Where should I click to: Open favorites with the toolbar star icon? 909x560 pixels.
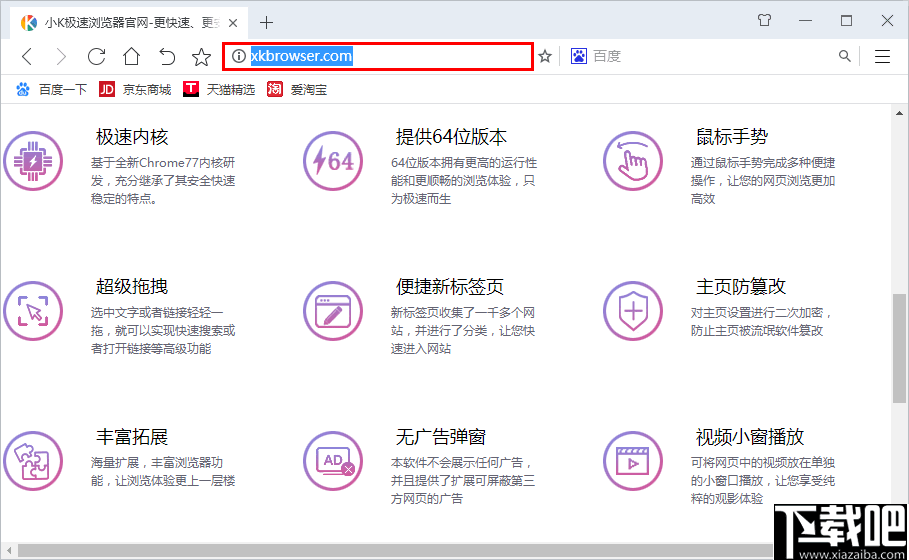tap(201, 57)
